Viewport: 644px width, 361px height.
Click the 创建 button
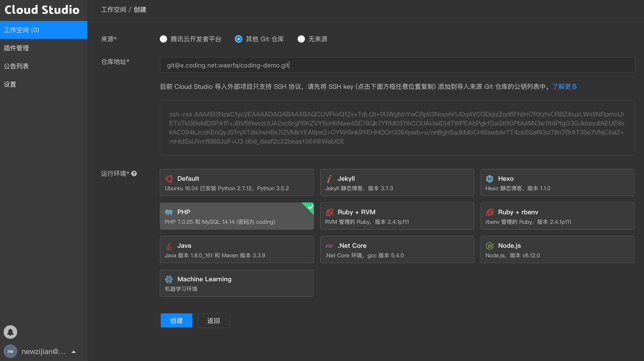pyautogui.click(x=177, y=320)
